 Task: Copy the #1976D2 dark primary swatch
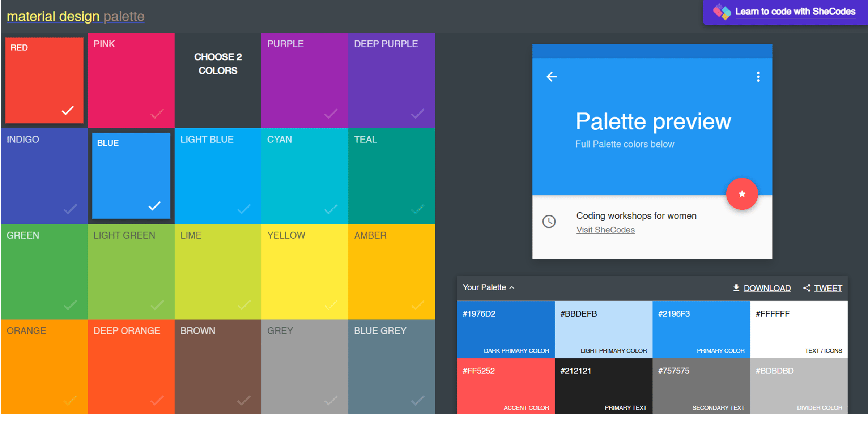(506, 330)
